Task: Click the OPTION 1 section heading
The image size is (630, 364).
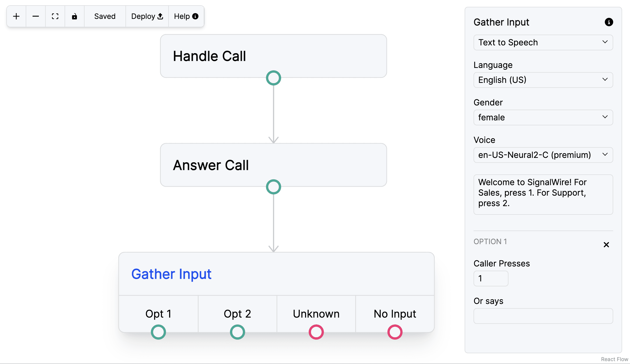Action: [490, 242]
